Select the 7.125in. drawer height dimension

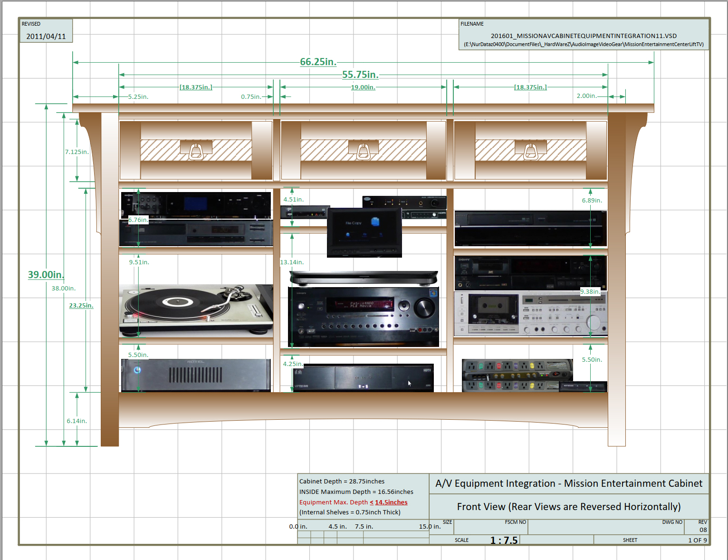pos(77,152)
